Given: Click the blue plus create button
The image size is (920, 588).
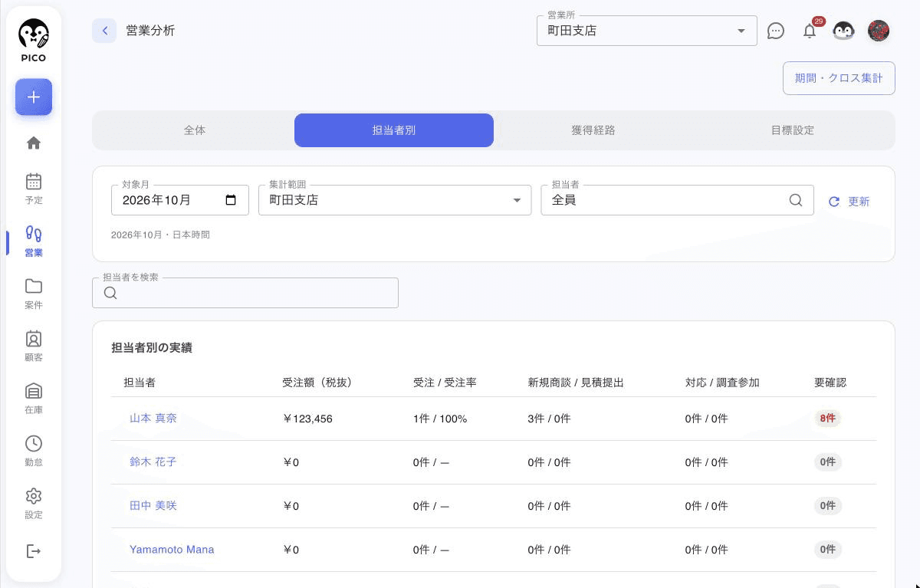Looking at the screenshot, I should coord(34,97).
